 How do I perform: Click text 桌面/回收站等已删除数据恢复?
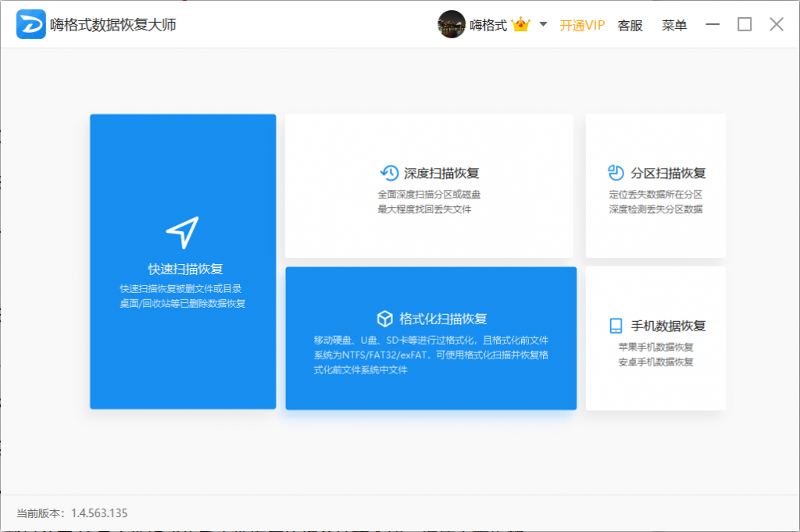click(182, 303)
